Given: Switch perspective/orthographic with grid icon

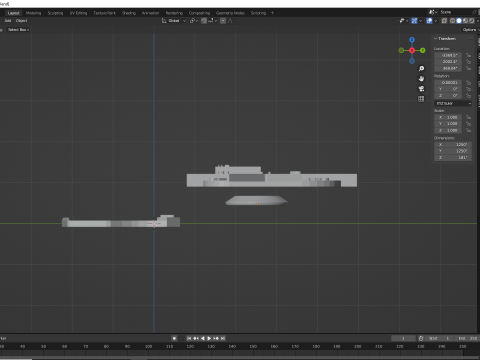Looking at the screenshot, I should point(421,99).
